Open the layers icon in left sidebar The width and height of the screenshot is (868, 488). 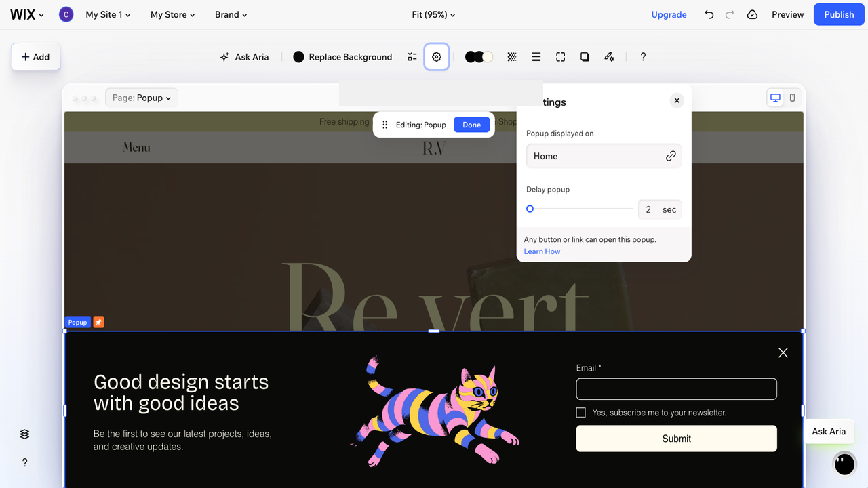[x=24, y=434]
